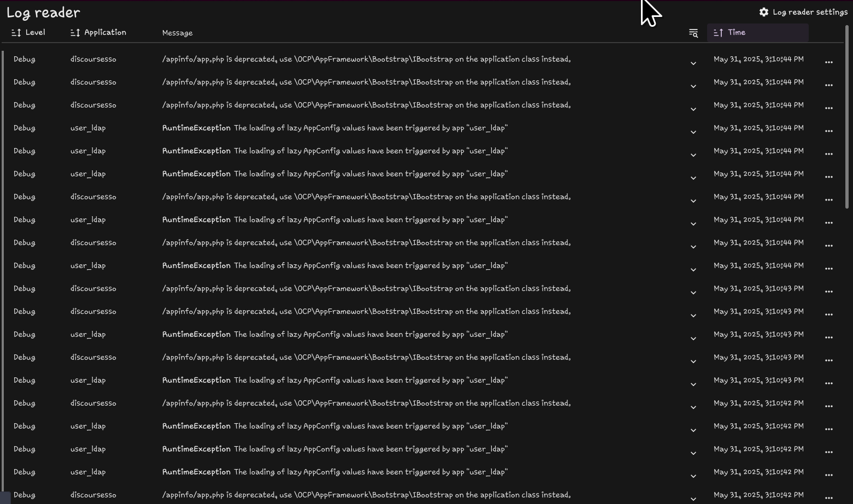Expand the second log entry's chevron

693,86
